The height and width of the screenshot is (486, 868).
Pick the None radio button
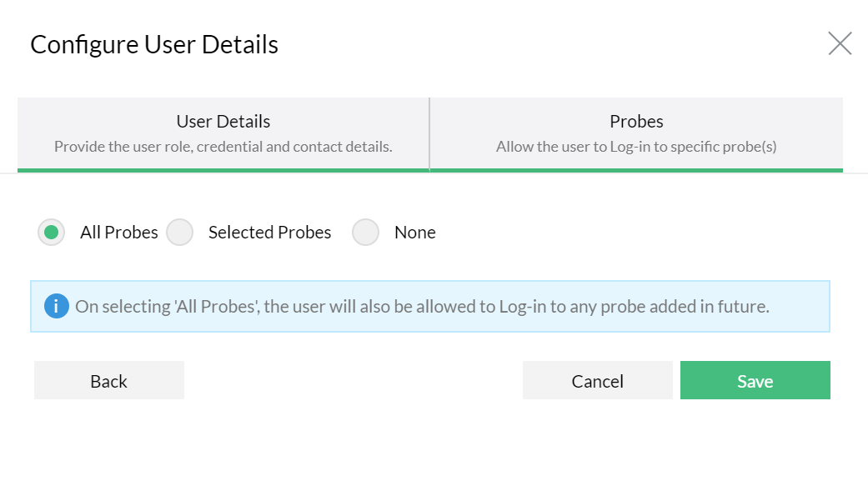point(366,233)
